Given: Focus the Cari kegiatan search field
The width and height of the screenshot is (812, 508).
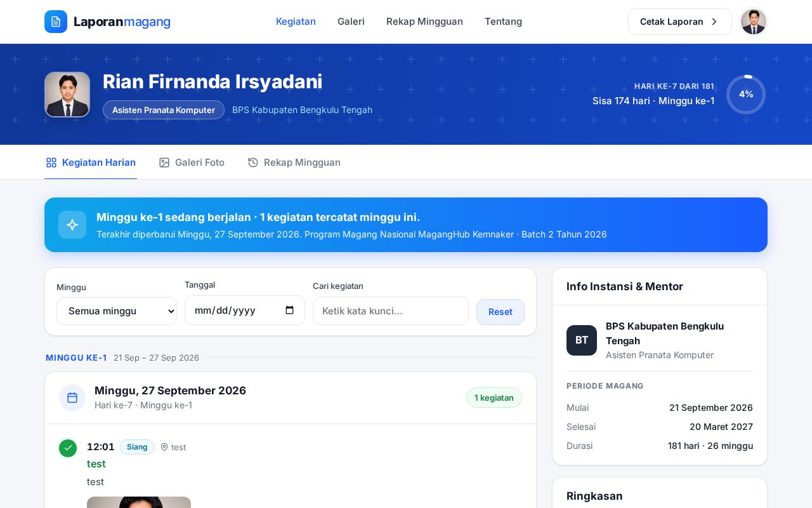Looking at the screenshot, I should [x=391, y=311].
